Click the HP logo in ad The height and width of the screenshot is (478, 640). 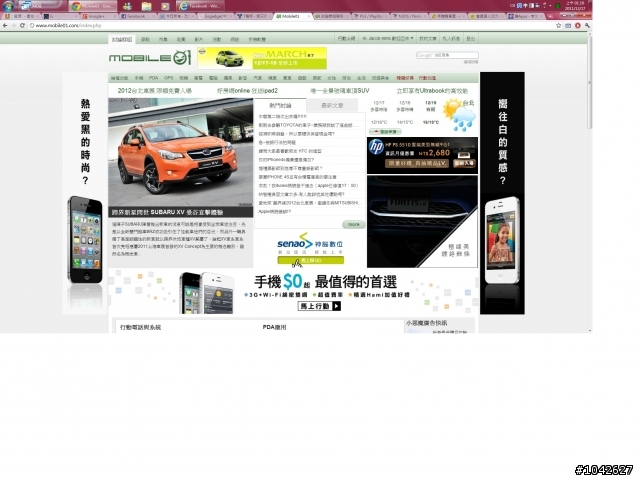[x=376, y=147]
